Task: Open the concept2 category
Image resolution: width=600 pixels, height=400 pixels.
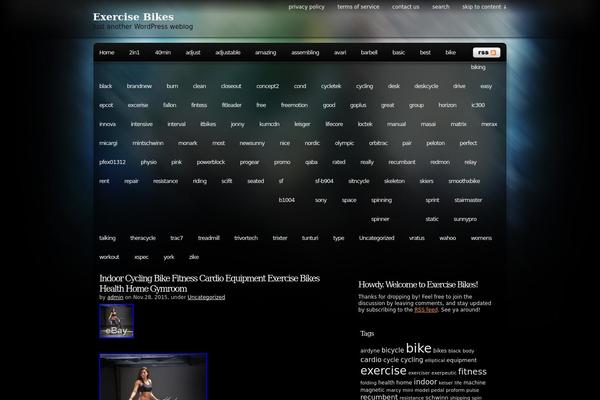Action: tap(267, 86)
